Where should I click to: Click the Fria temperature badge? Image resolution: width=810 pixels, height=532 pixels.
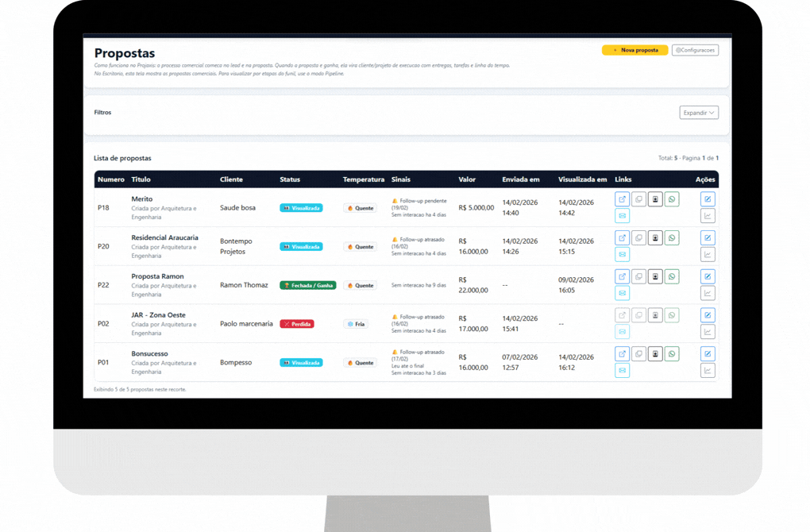[x=356, y=324]
